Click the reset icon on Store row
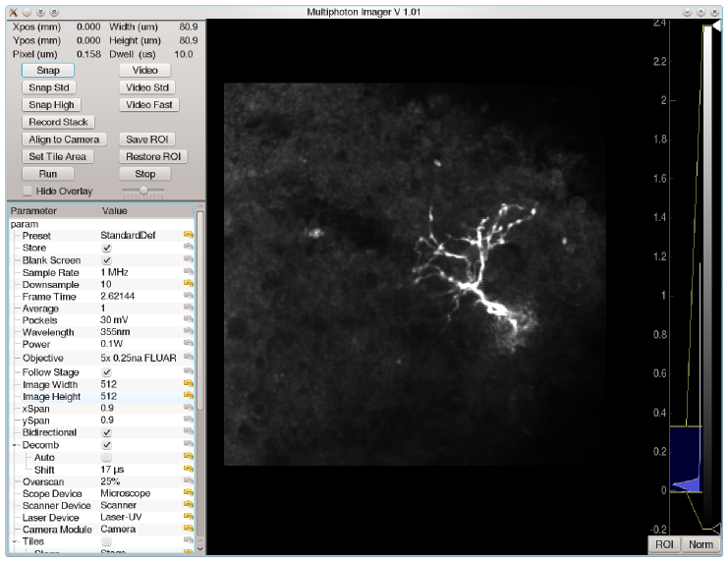The height and width of the screenshot is (562, 728). pos(189,247)
